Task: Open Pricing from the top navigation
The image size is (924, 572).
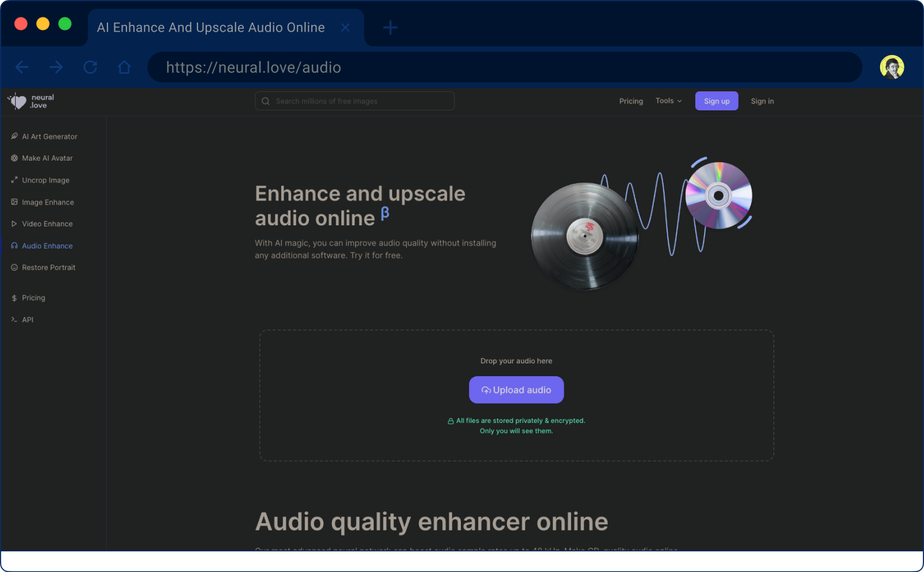Action: coord(631,101)
